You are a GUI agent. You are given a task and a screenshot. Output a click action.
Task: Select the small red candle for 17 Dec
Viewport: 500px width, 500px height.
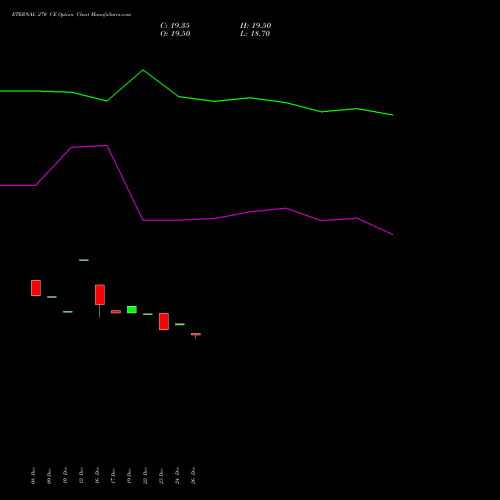point(116,312)
